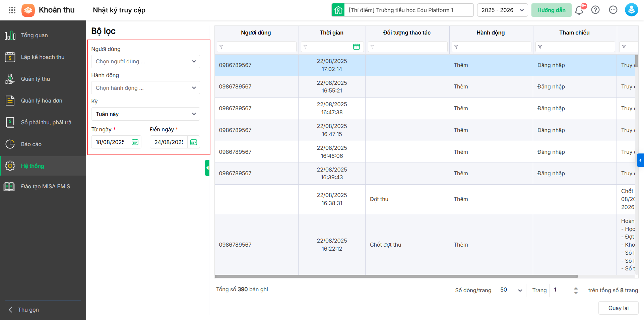
Task: Open the chat support bubble icon
Action: [613, 10]
